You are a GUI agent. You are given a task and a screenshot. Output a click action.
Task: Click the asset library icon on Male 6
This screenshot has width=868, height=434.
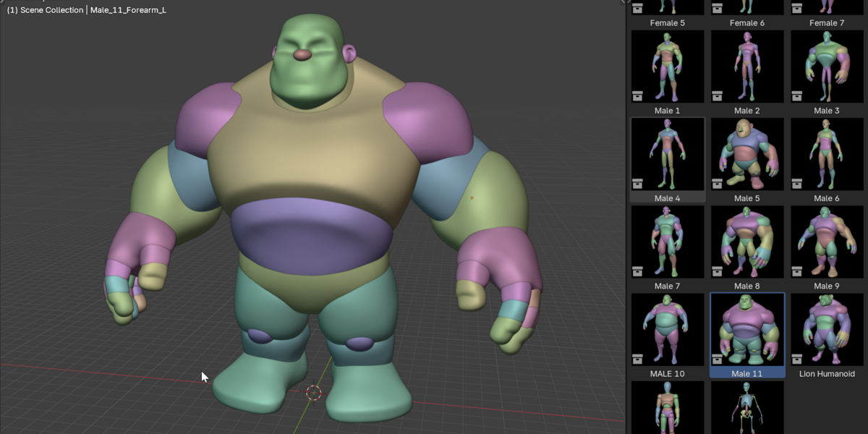[x=797, y=183]
